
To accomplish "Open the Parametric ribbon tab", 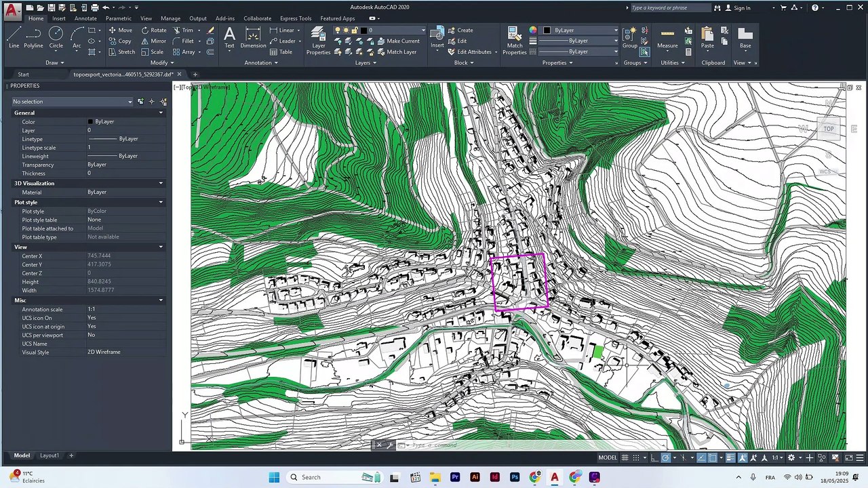I will (119, 18).
